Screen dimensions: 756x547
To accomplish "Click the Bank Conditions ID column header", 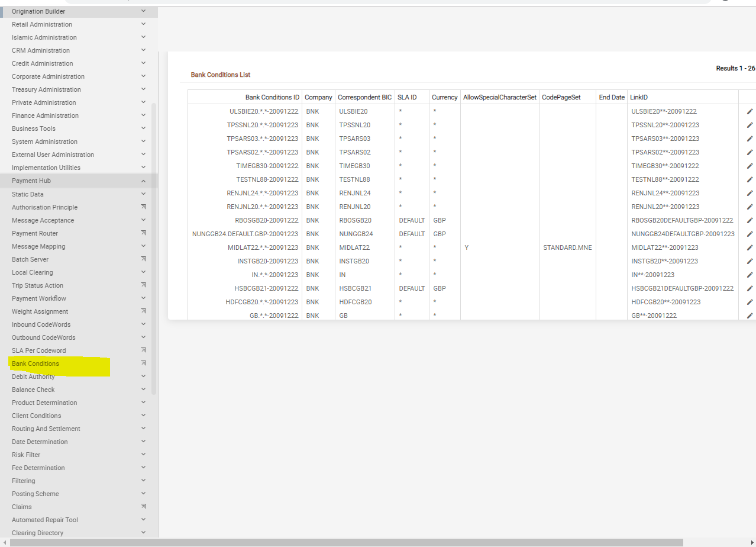I will pos(272,97).
